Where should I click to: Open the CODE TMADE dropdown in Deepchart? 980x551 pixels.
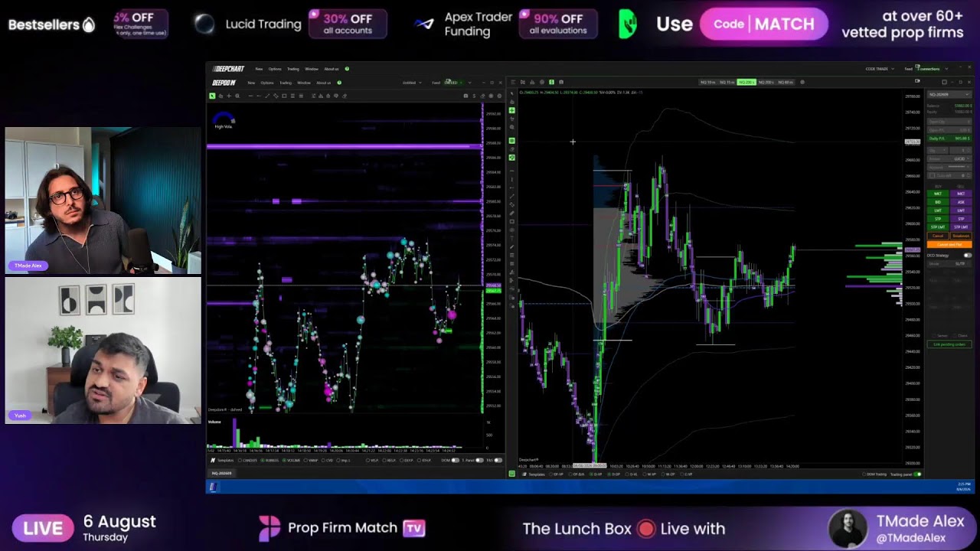[880, 68]
